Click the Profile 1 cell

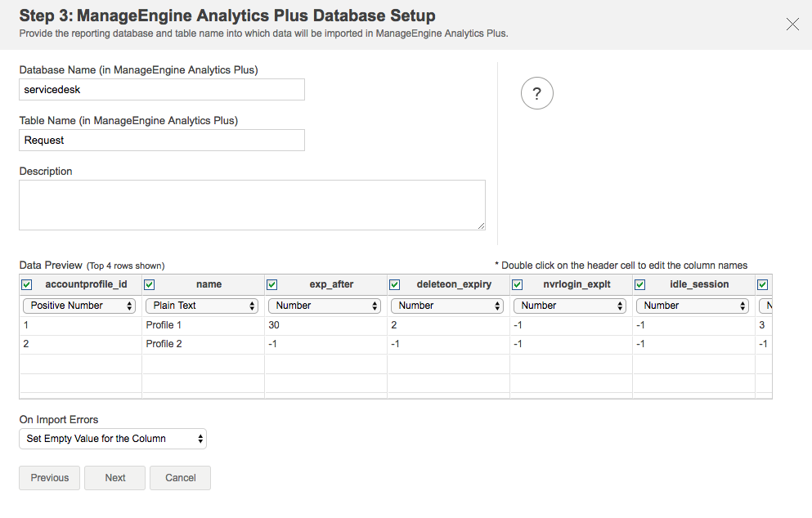(x=203, y=325)
